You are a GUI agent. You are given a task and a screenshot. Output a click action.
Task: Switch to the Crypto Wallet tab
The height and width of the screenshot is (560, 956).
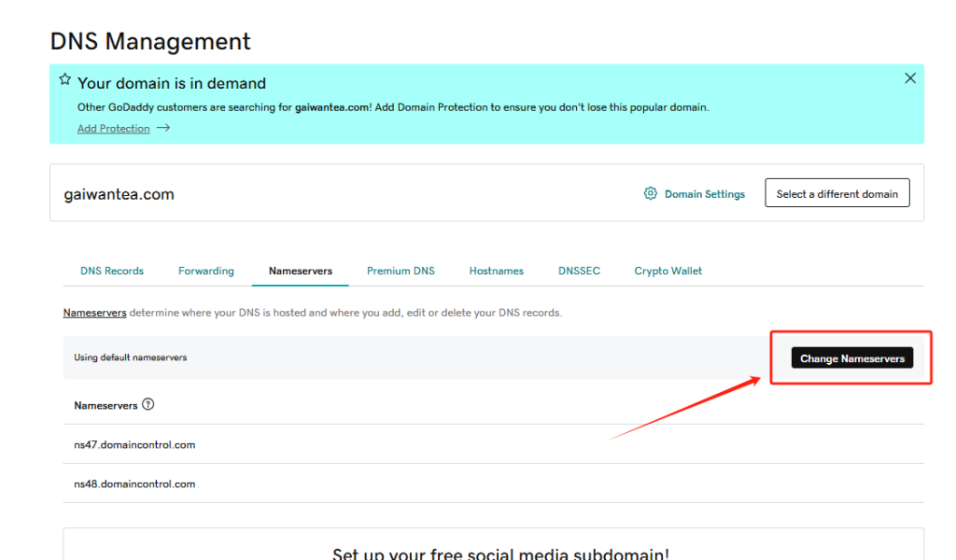point(668,271)
